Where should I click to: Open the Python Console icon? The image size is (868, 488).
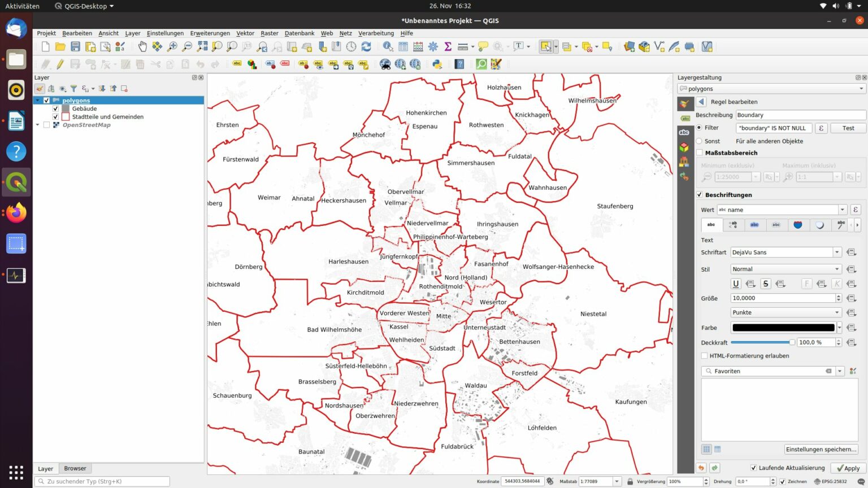tap(437, 64)
